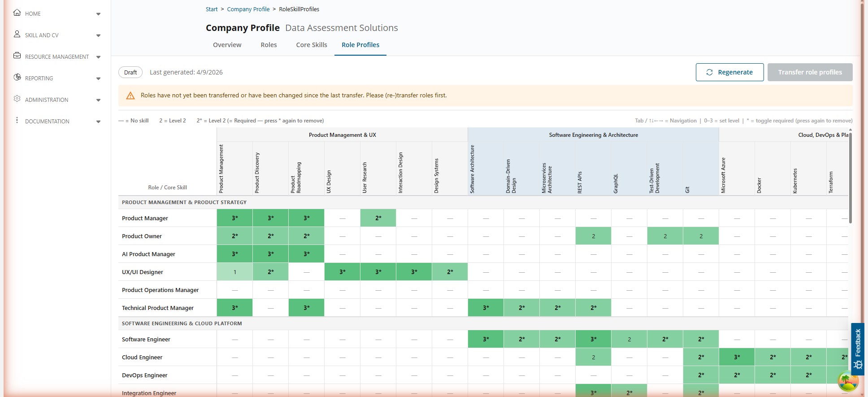Switch to the Roles tab
Image resolution: width=868 pixels, height=397 pixels.
point(269,45)
